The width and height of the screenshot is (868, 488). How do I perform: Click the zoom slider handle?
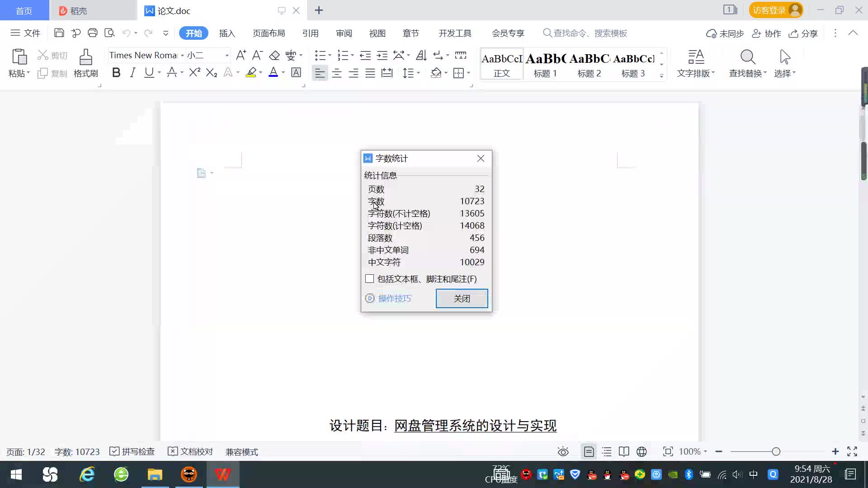click(x=776, y=451)
